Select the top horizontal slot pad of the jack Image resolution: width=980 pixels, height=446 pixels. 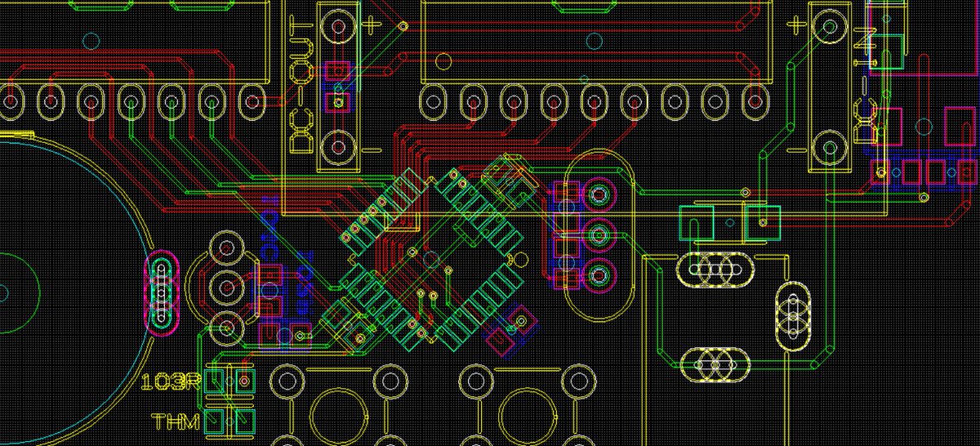coord(715,269)
